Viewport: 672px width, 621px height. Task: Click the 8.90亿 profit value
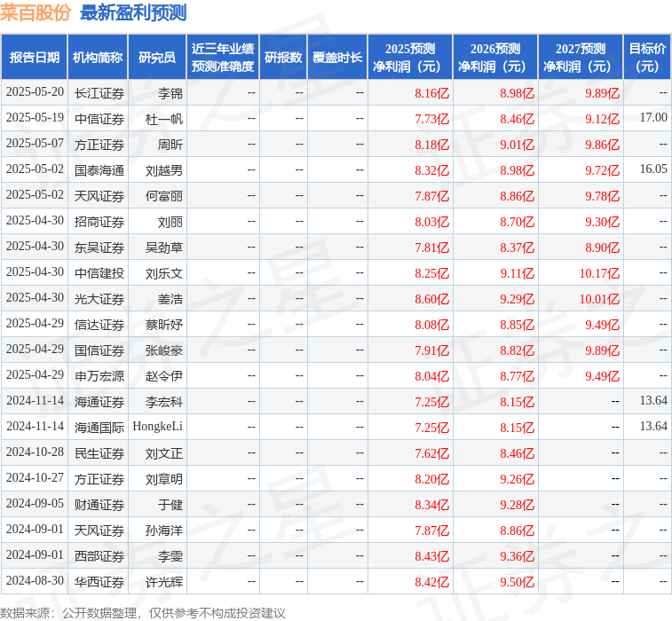(x=603, y=248)
